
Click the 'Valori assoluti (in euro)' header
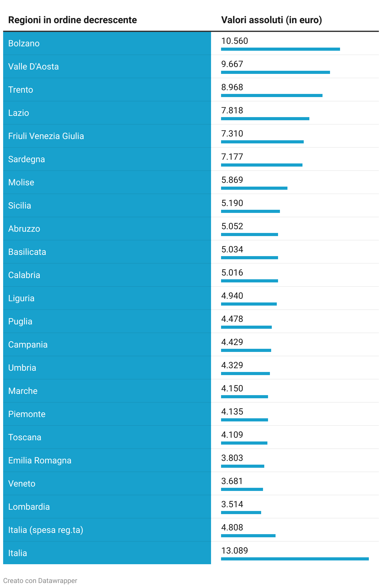click(271, 20)
